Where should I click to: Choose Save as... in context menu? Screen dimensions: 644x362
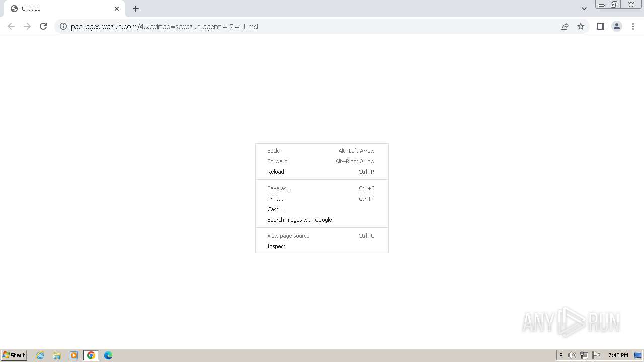[x=322, y=188]
